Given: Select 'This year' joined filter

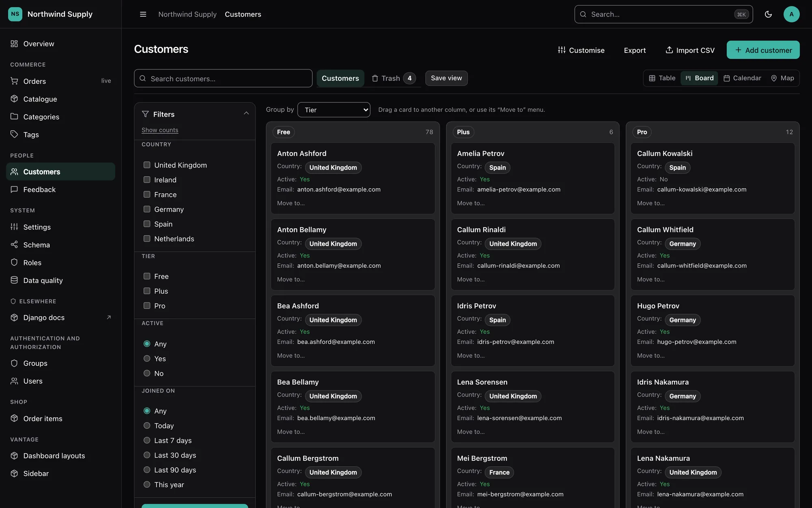Looking at the screenshot, I should pos(147,484).
